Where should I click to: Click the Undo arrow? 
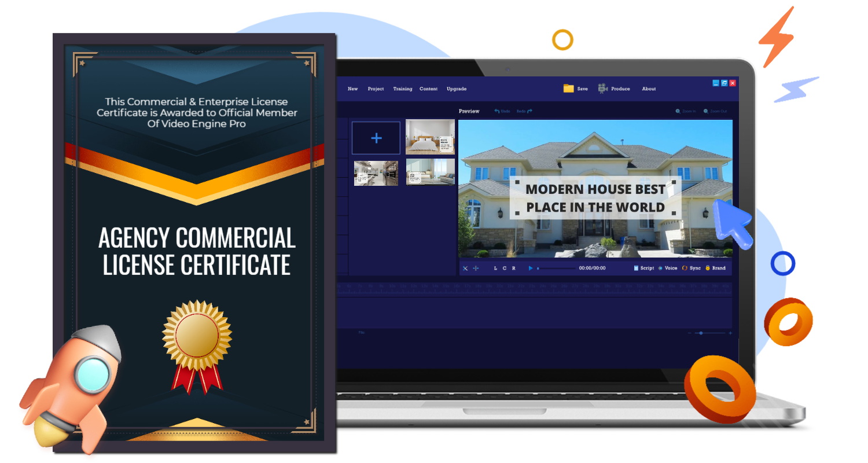click(496, 111)
